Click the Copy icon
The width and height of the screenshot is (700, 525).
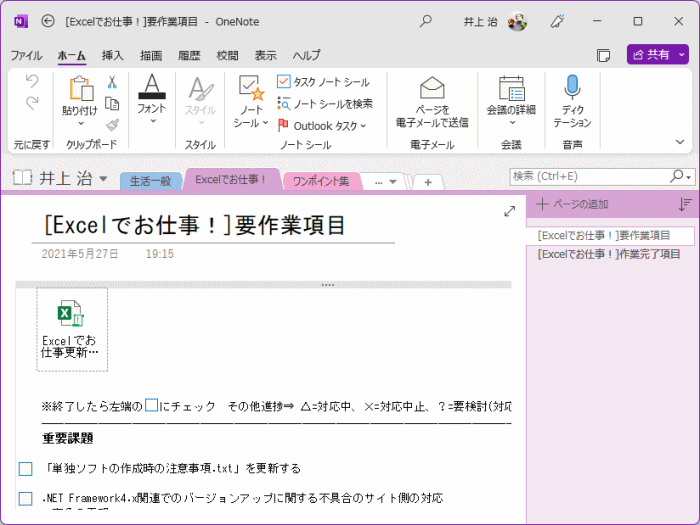coord(112,104)
